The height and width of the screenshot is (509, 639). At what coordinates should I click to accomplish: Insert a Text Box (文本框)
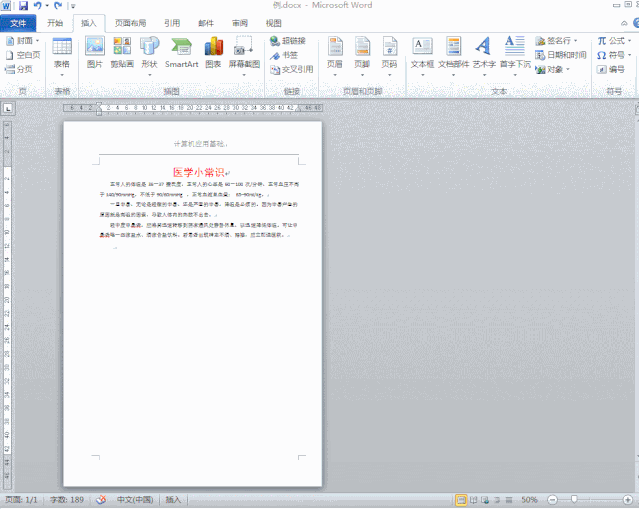click(422, 57)
